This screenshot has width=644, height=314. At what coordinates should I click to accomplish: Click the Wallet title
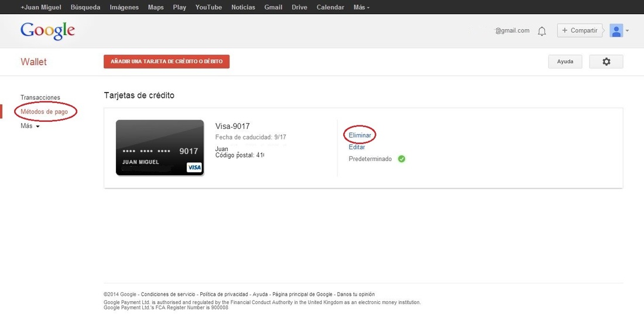tap(34, 62)
